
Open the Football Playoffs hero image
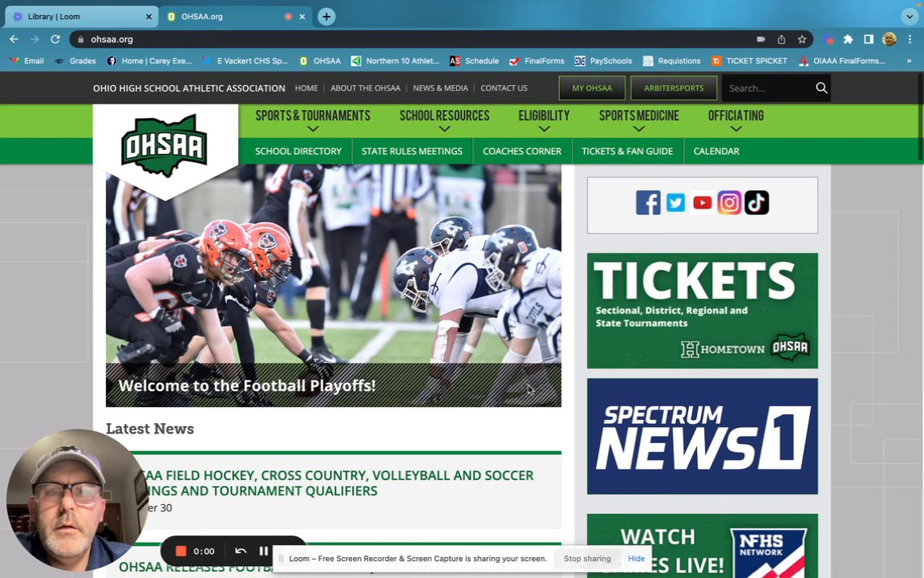click(x=334, y=286)
